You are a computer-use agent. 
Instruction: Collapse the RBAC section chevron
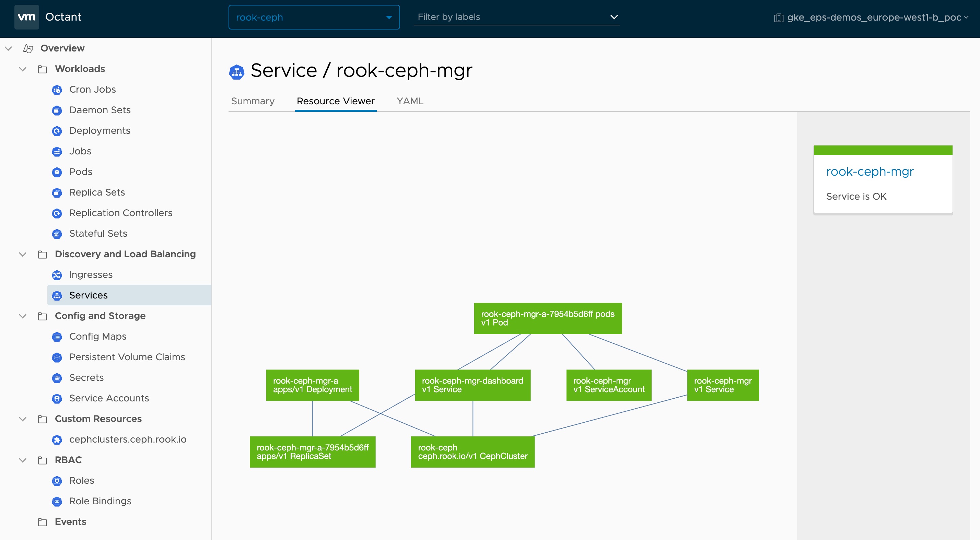pos(23,460)
